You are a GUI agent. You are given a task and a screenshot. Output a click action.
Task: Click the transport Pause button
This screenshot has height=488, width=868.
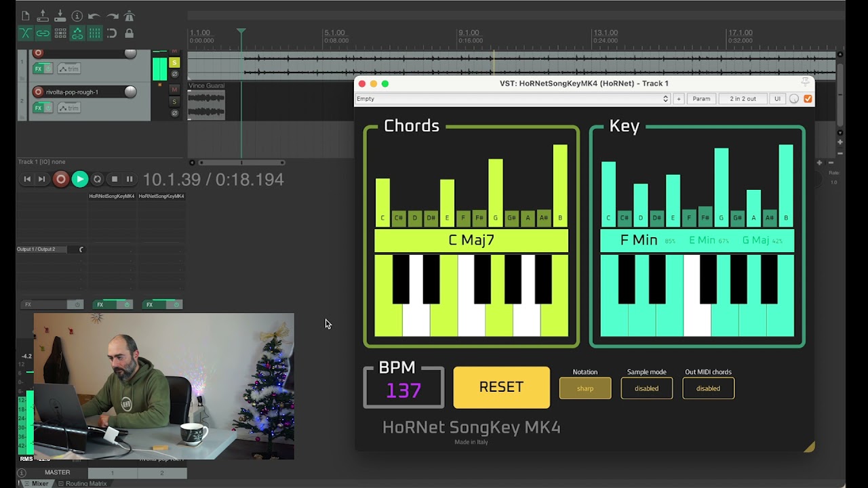[130, 179]
